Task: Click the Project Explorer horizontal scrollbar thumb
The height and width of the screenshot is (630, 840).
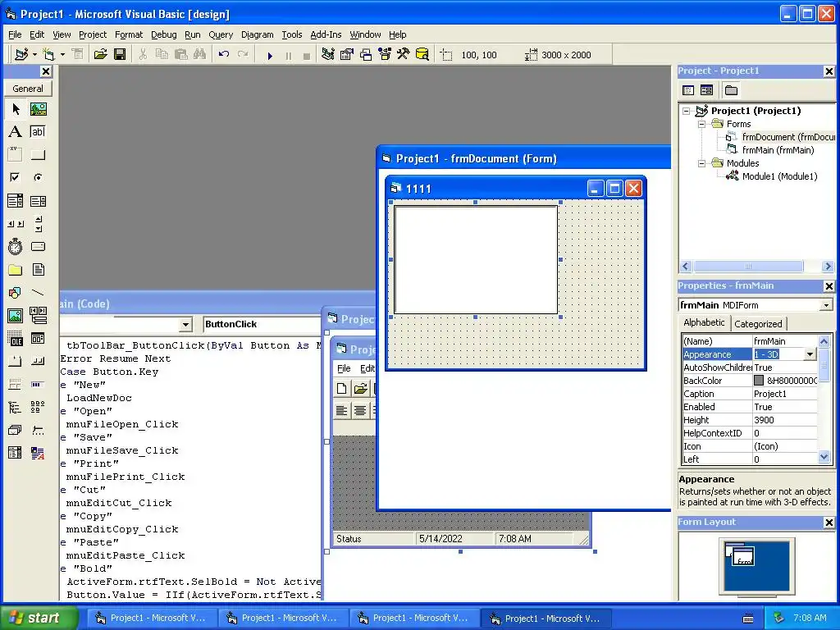Action: (748, 267)
